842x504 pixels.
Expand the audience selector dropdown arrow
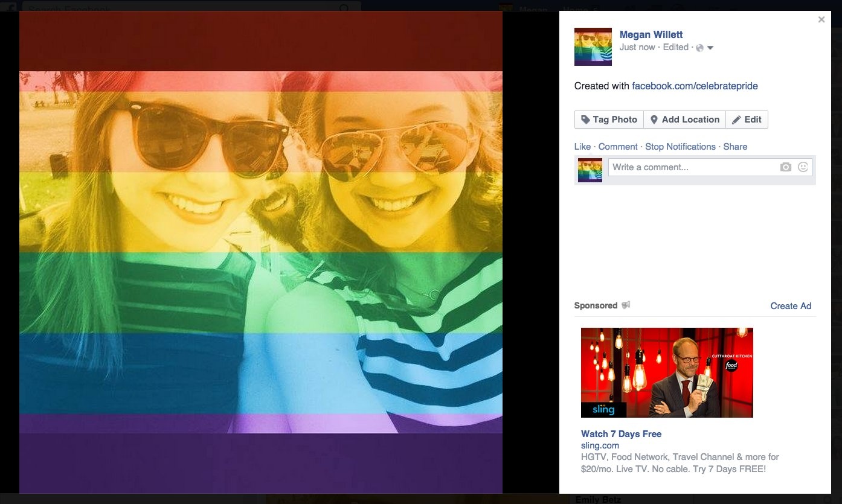[710, 48]
